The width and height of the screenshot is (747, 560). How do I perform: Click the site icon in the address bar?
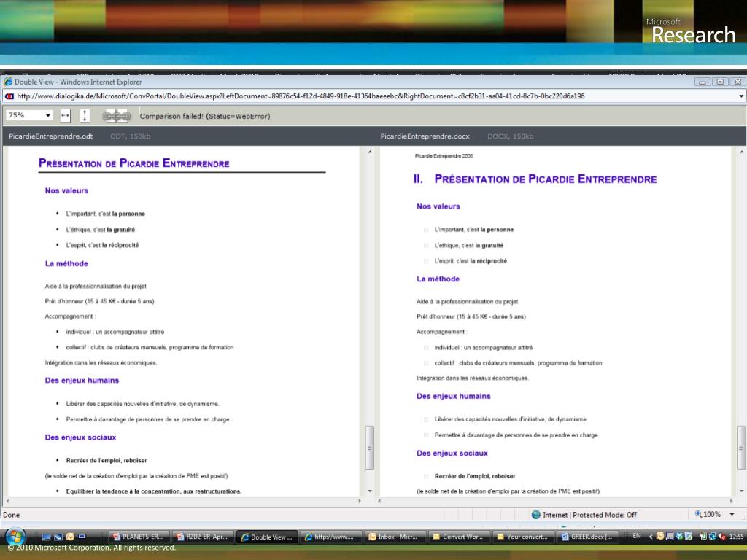[x=9, y=96]
